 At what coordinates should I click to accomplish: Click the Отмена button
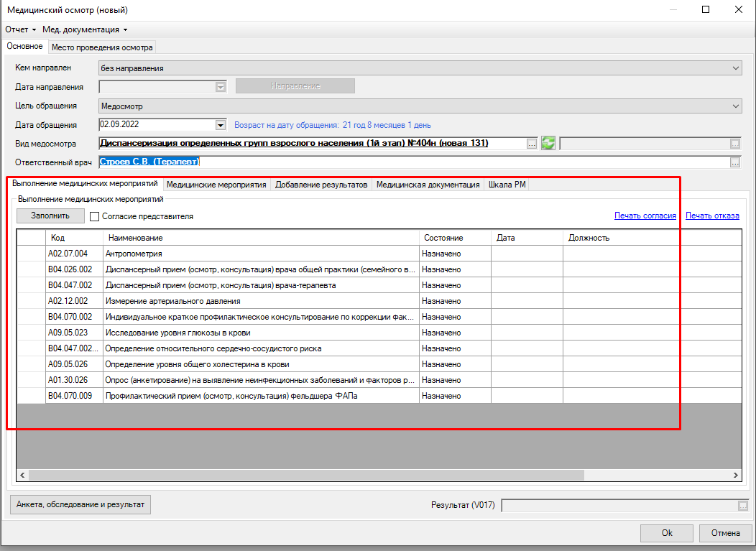tap(726, 533)
